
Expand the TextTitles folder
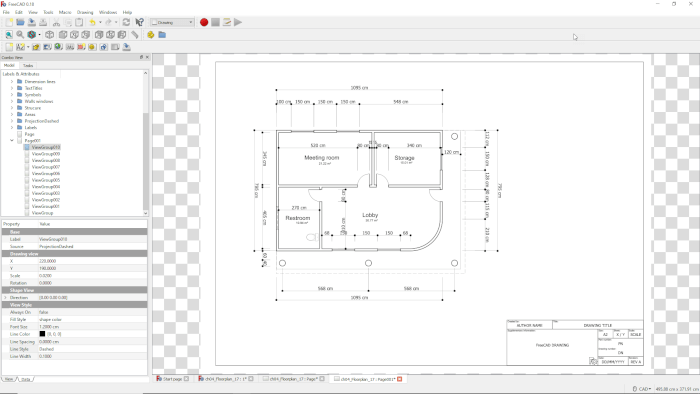point(12,88)
